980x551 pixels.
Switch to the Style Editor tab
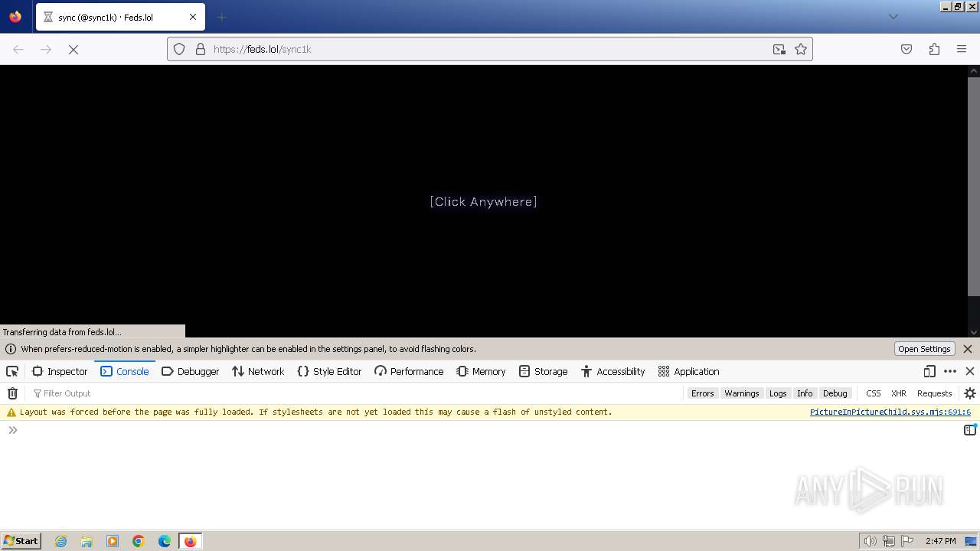pos(329,371)
